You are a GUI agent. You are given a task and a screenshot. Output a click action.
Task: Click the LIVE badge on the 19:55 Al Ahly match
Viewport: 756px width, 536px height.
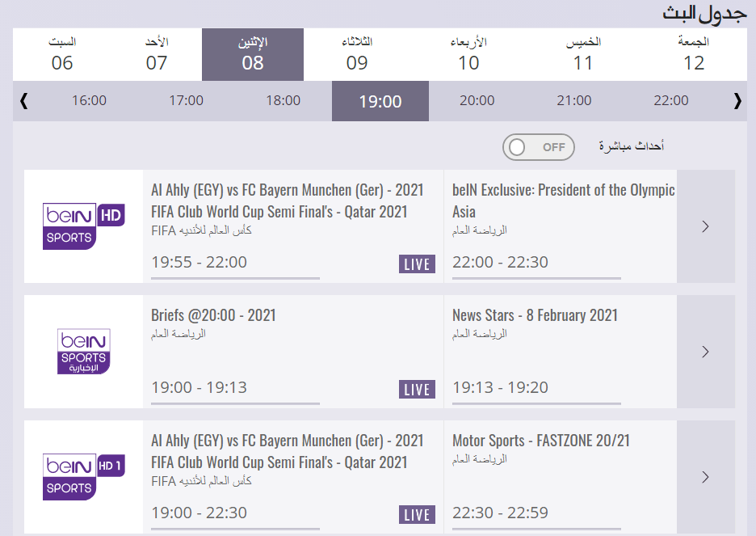417,264
